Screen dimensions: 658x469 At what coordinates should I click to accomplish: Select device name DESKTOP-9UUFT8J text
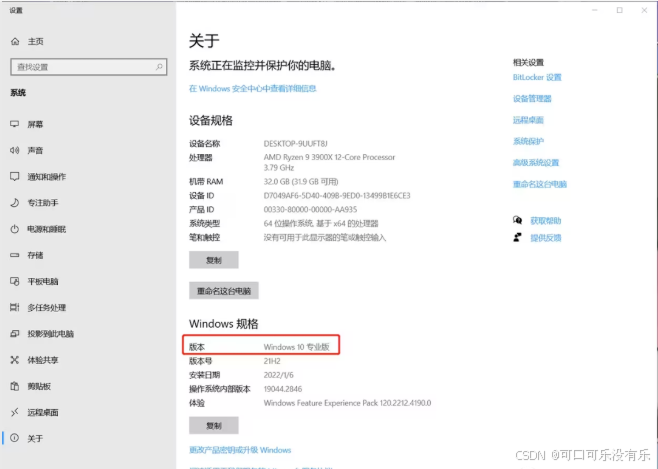click(x=295, y=143)
